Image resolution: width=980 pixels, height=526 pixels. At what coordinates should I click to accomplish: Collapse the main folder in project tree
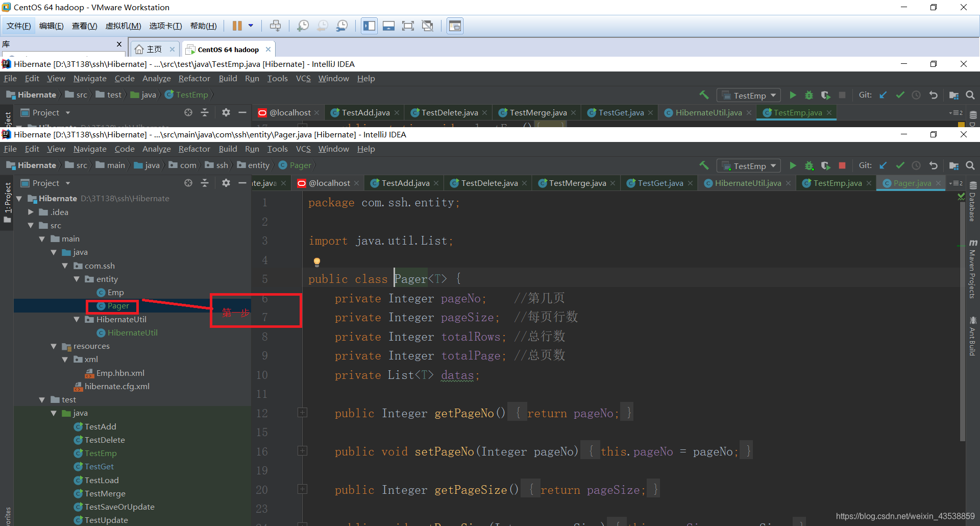click(x=42, y=239)
